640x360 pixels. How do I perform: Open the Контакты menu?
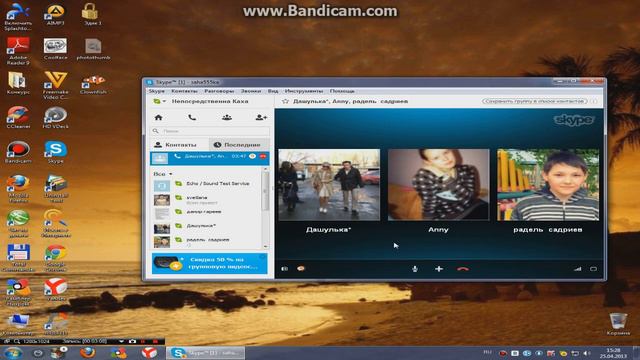[184, 91]
